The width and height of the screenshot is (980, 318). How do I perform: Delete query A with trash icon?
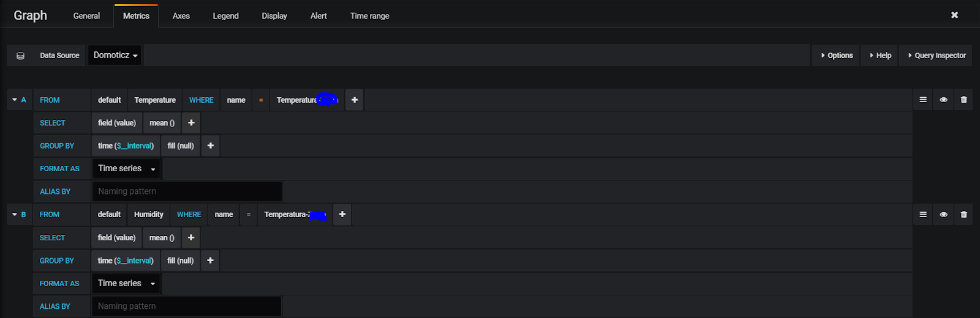(964, 100)
